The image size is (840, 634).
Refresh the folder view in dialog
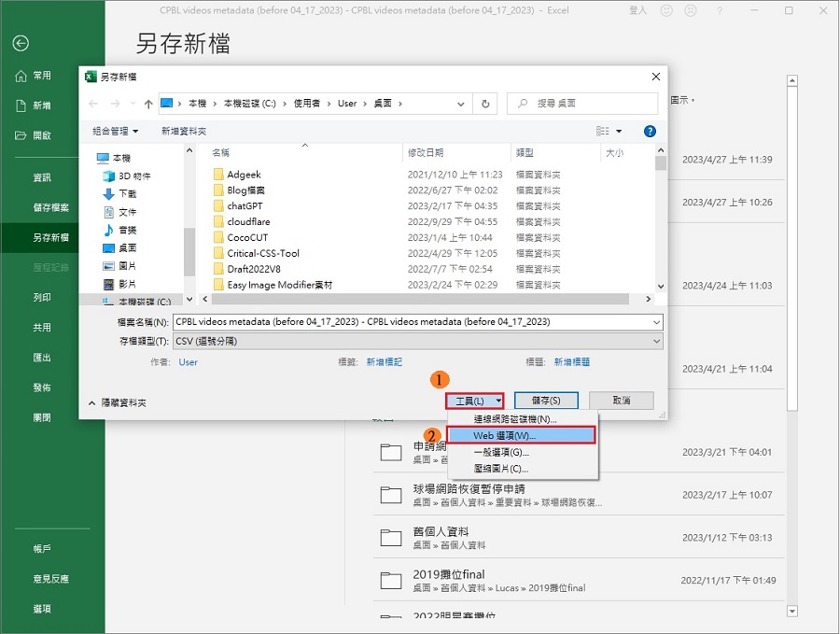click(x=485, y=104)
